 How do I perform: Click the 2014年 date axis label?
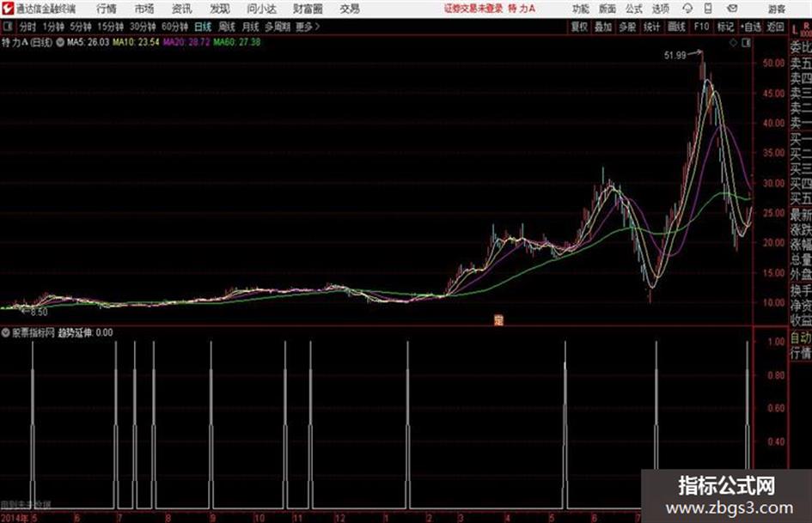15,518
